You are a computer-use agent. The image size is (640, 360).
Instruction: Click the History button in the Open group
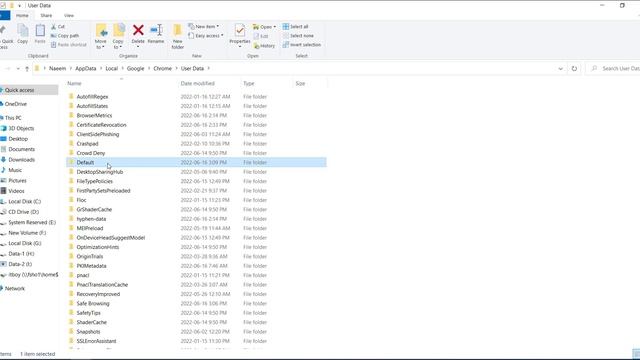coord(264,46)
